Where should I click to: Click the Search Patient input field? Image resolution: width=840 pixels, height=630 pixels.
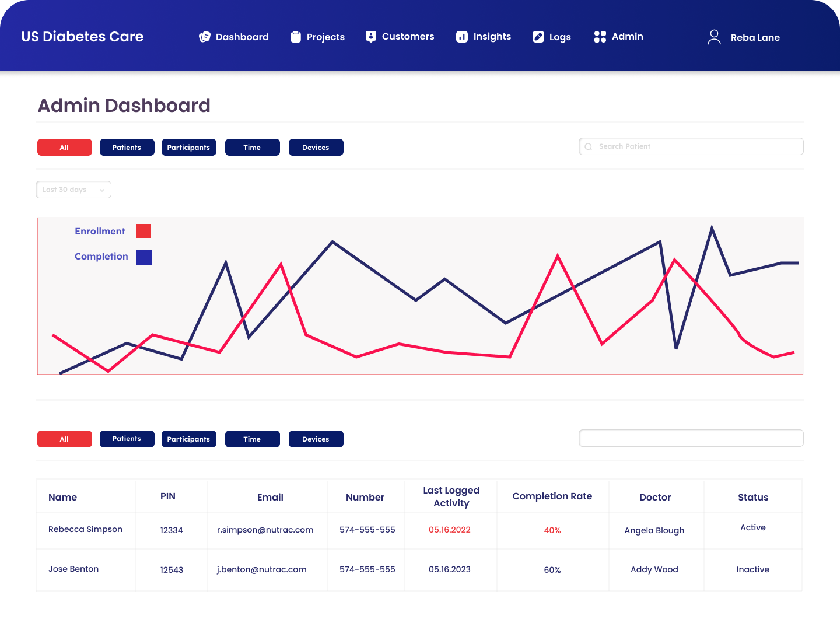(x=691, y=146)
